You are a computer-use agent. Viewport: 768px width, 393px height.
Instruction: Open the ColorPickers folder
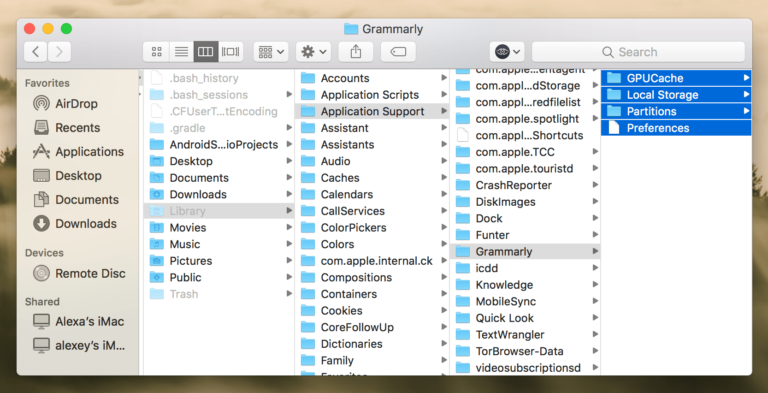pos(372,228)
